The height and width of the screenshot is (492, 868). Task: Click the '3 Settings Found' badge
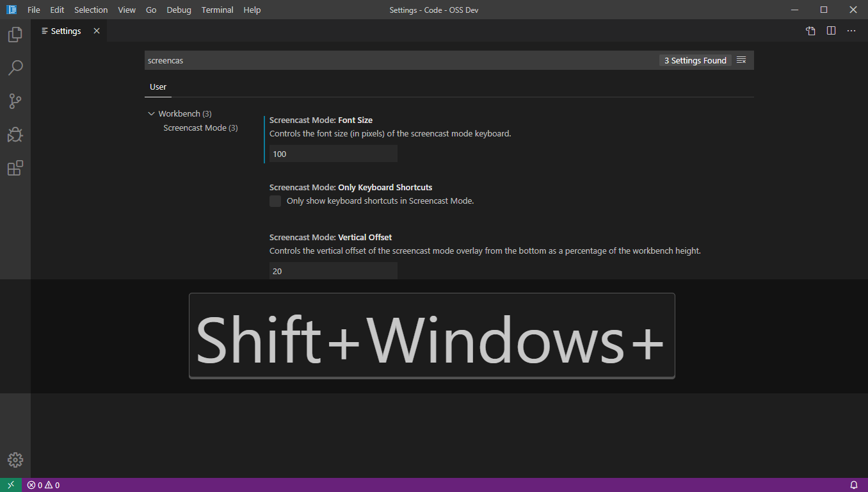click(695, 60)
